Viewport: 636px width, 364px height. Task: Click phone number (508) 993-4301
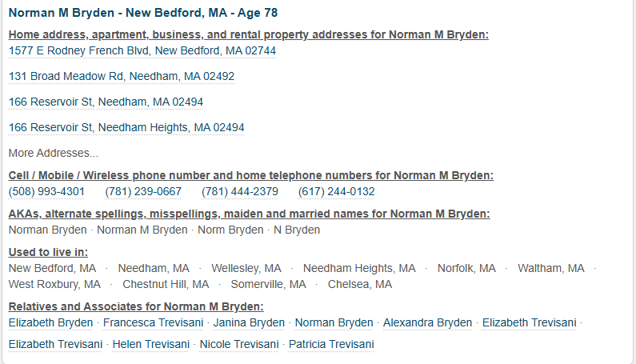46,191
